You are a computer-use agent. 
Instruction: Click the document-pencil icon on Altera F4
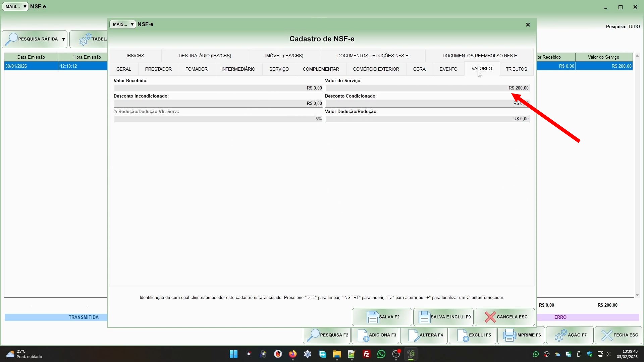(414, 335)
